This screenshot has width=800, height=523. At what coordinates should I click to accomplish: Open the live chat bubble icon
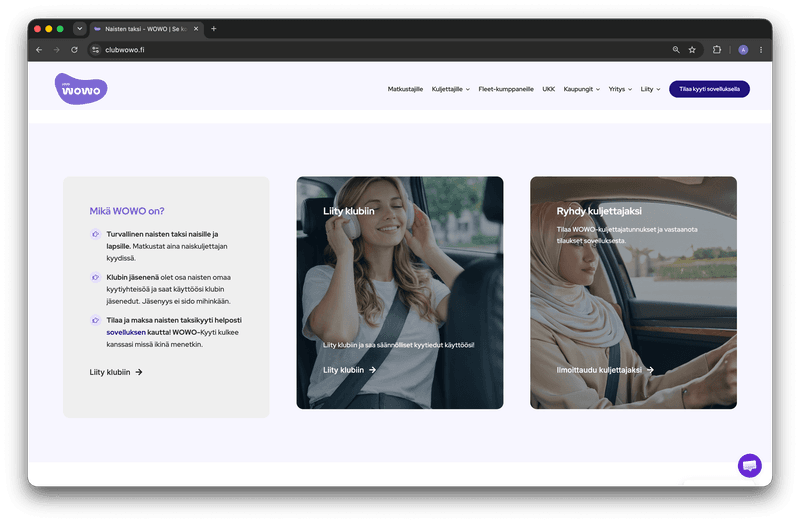click(749, 465)
